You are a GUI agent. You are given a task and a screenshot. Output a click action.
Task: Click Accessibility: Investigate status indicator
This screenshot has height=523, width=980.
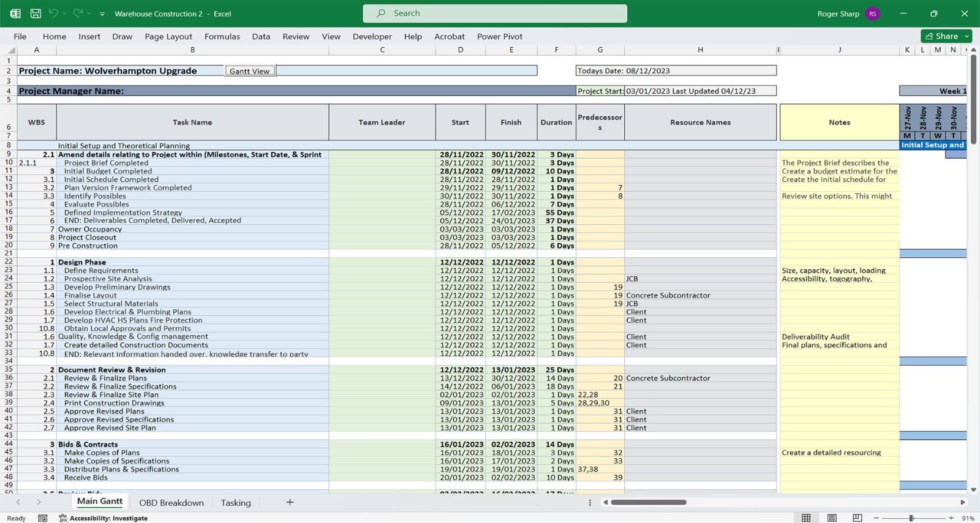point(103,518)
